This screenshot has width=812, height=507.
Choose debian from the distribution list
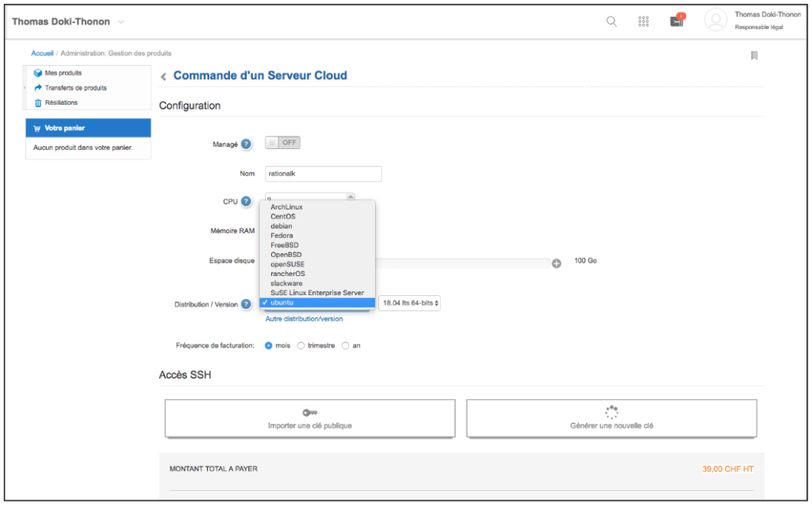click(282, 226)
